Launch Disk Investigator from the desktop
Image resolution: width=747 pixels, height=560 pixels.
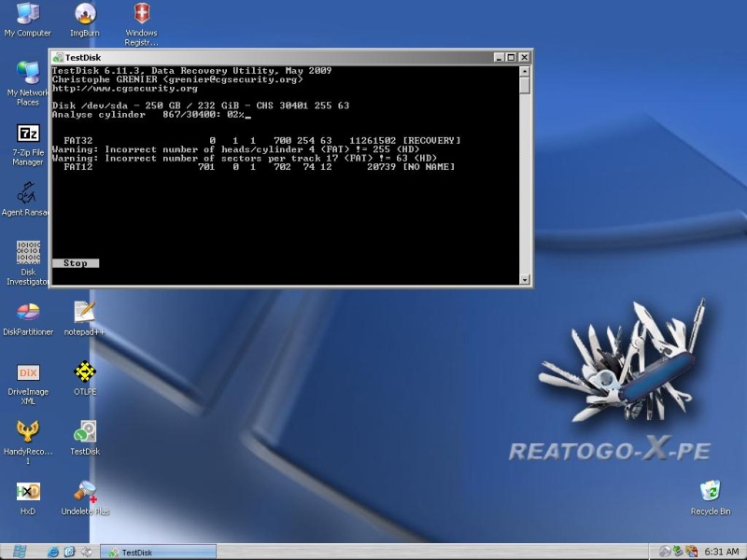point(28,262)
